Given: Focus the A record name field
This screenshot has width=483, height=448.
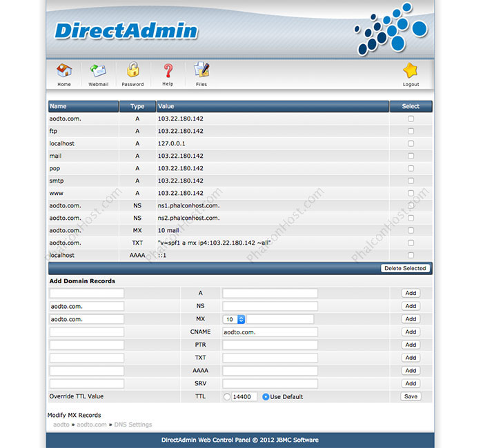Looking at the screenshot, I should coord(87,293).
